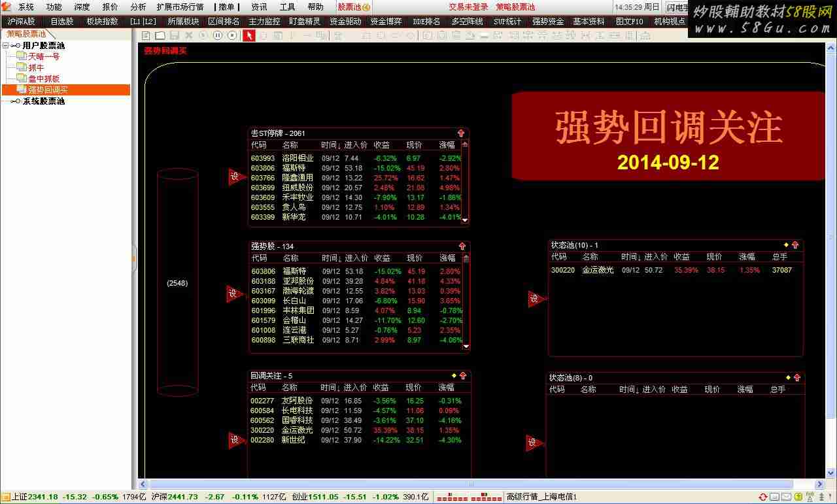Click red up arrow on 强势股 panel
This screenshot has width=837, height=504.
462,246
